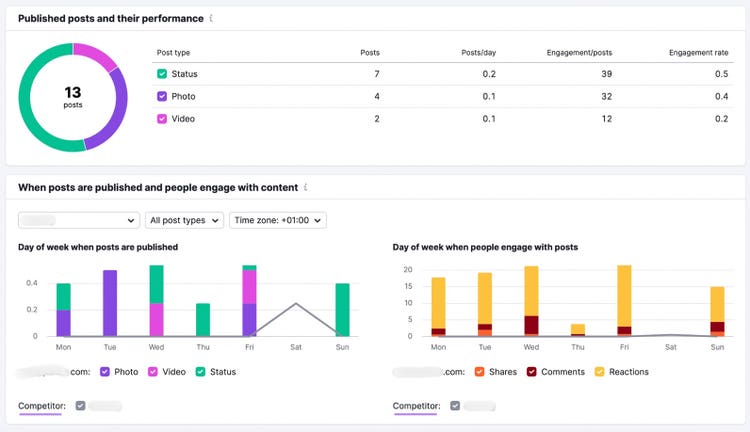
Task: Click the Engagement/posts column header
Action: click(x=579, y=53)
